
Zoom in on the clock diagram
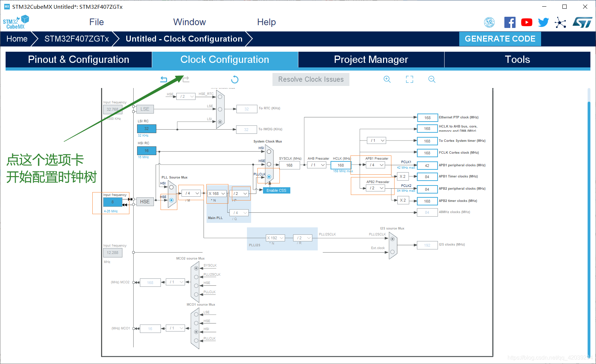[x=387, y=79]
